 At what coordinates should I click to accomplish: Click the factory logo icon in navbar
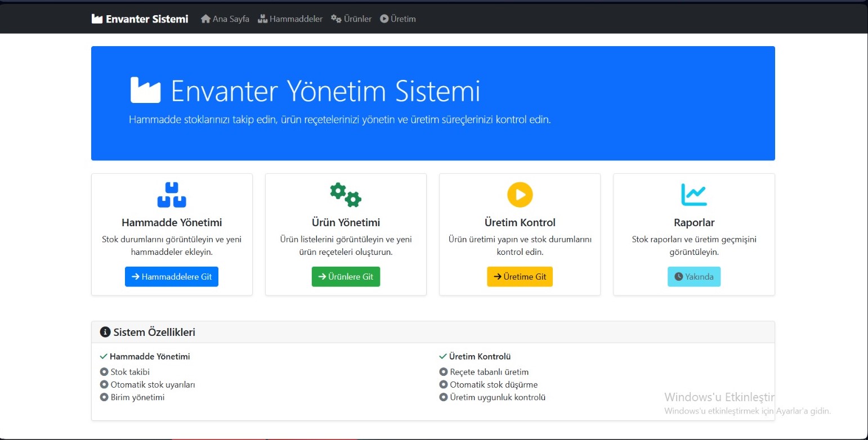tap(97, 19)
